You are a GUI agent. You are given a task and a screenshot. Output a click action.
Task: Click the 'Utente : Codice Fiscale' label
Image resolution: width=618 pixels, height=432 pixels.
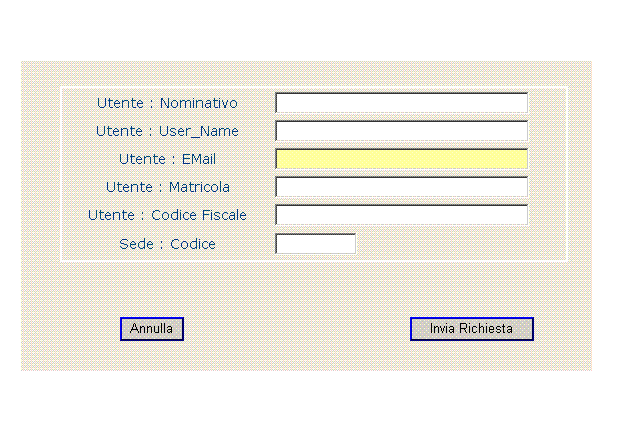click(167, 215)
